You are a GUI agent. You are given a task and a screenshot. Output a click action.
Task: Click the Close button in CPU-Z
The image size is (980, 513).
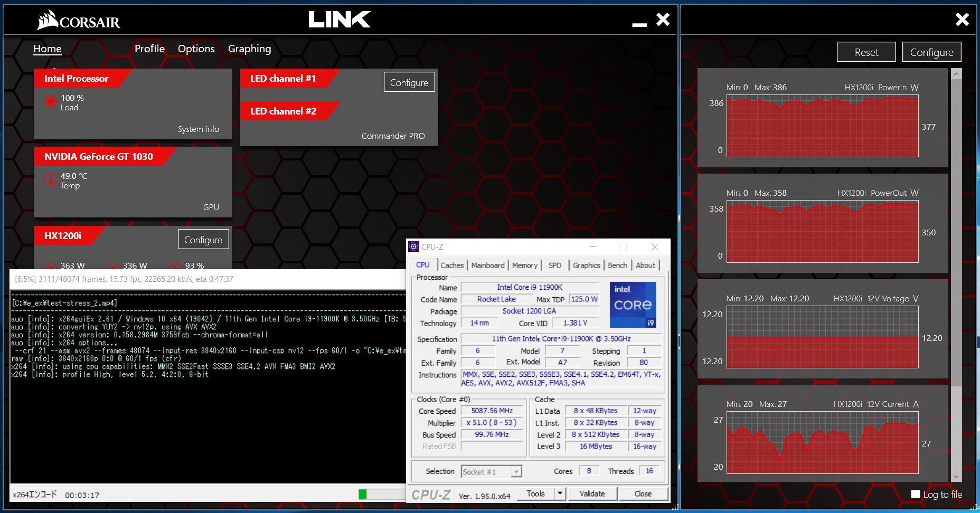tap(643, 493)
